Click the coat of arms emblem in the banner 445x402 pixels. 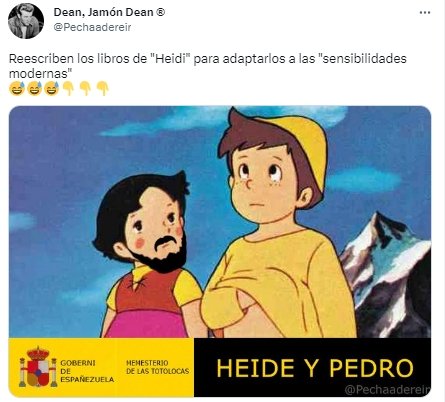pos(38,367)
